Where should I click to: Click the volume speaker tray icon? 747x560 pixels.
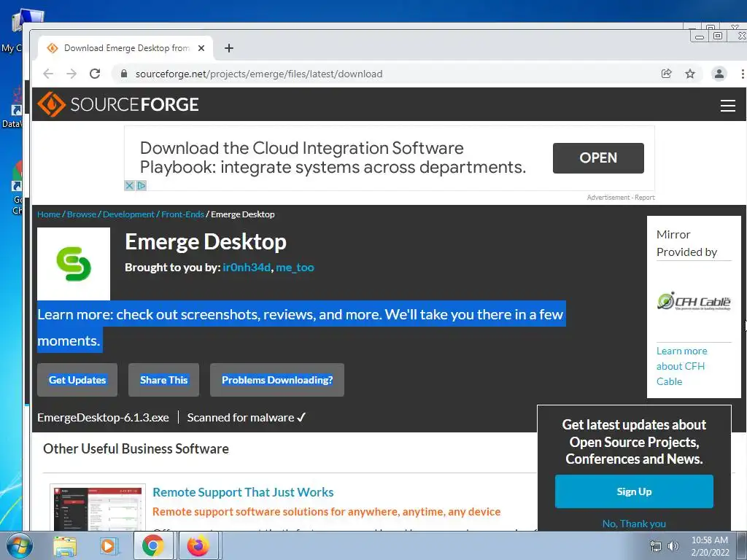pyautogui.click(x=673, y=546)
